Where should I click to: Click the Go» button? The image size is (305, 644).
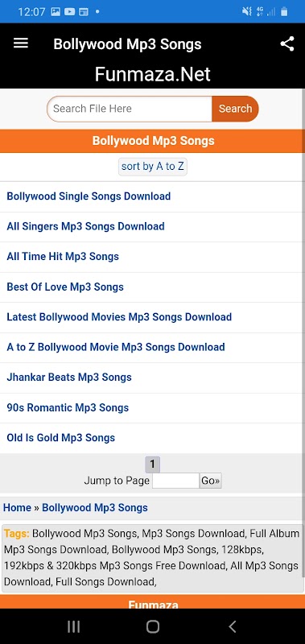click(x=211, y=481)
